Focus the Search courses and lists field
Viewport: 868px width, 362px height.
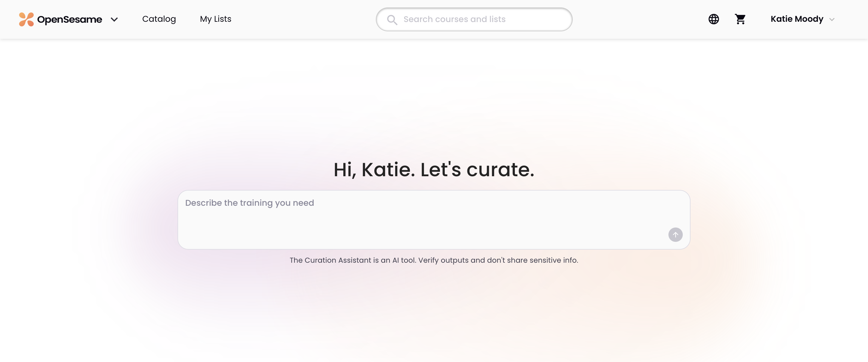pos(474,19)
